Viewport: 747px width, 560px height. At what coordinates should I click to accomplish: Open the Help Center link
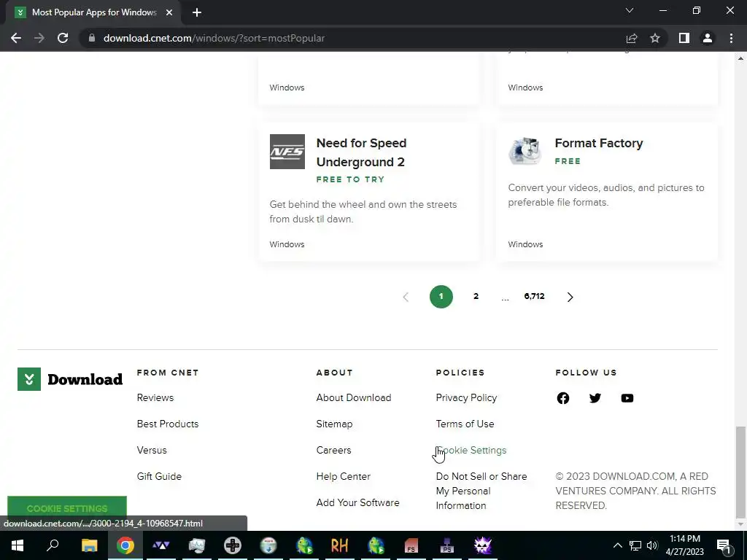click(344, 476)
